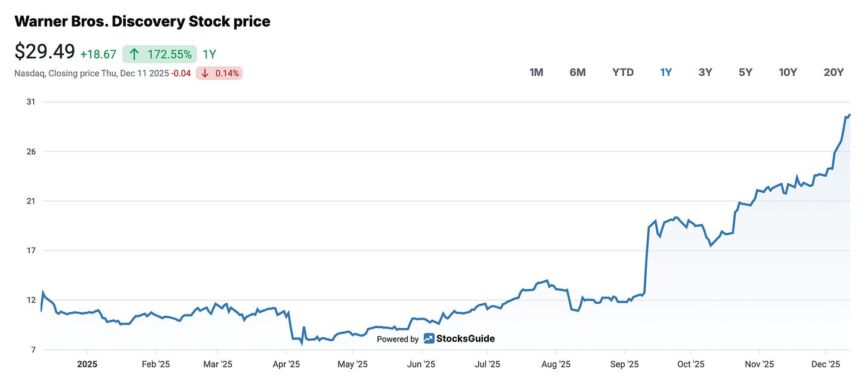Click the Dec '25 axis label

point(826,363)
